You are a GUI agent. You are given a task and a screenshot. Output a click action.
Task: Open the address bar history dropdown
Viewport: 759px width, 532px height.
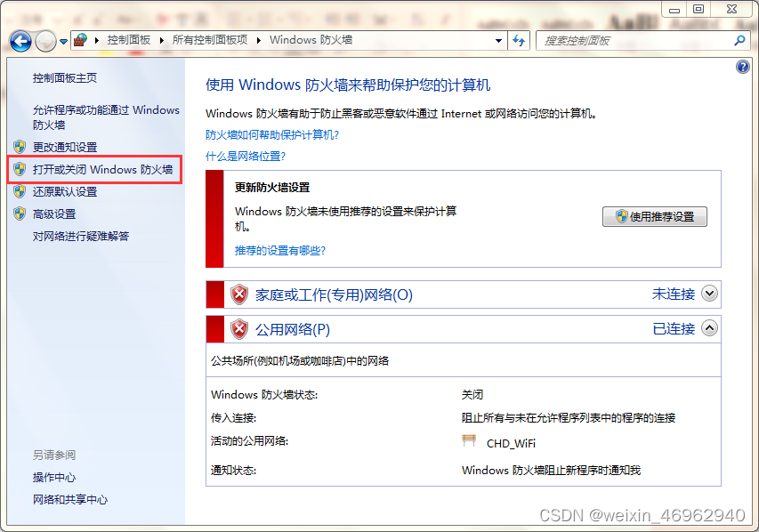[498, 41]
